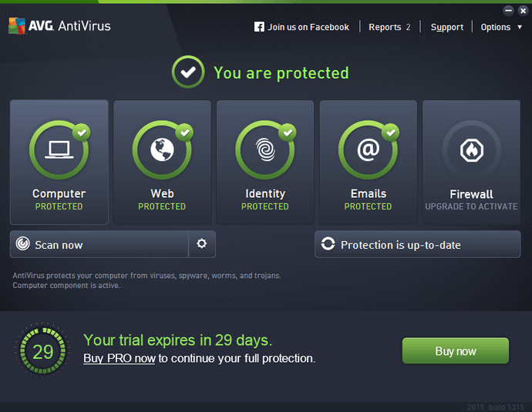Open the Computer protection laptop icon
The width and height of the screenshot is (532, 412).
pyautogui.click(x=59, y=149)
